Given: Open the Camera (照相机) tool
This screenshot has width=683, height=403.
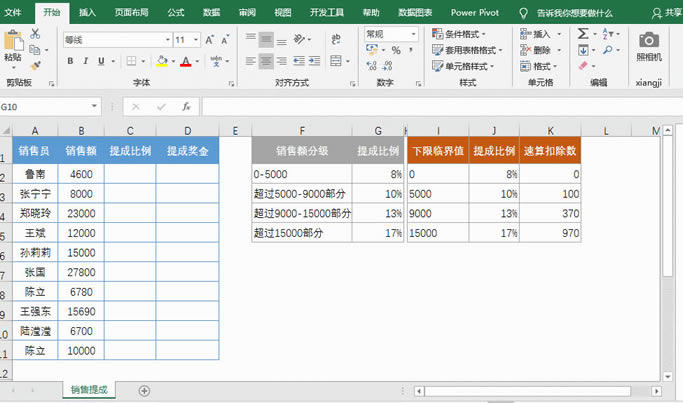Looking at the screenshot, I should (x=649, y=40).
